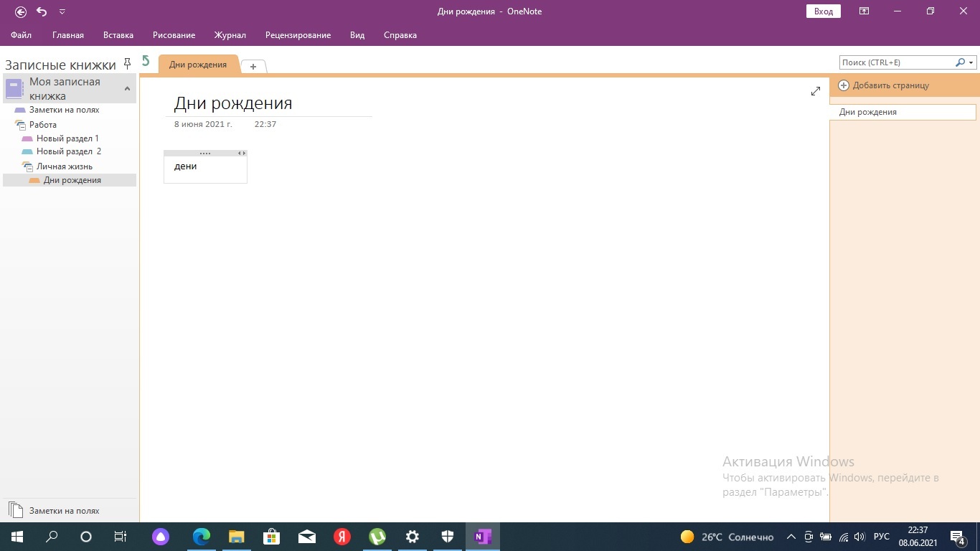
Task: Create a new section with plus tab
Action: pos(253,67)
